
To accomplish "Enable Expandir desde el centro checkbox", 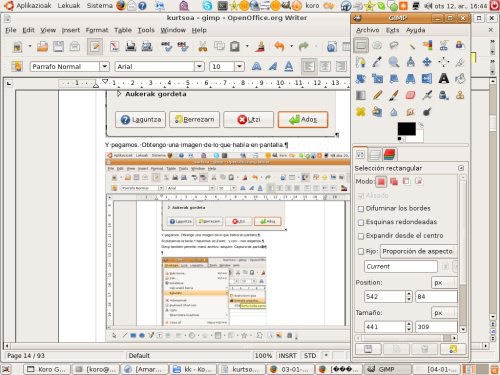I will coord(361,236).
